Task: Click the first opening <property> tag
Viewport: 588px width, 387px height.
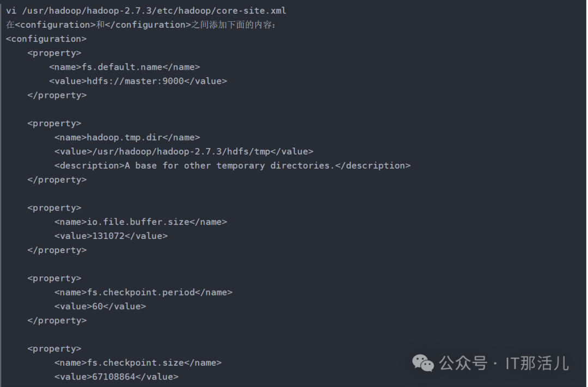Action: pos(54,53)
